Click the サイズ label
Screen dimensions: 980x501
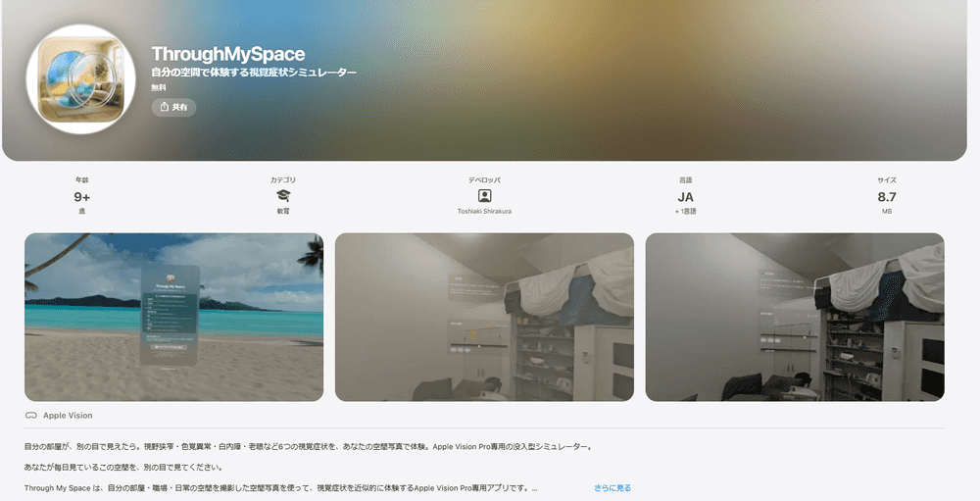pyautogui.click(x=887, y=180)
